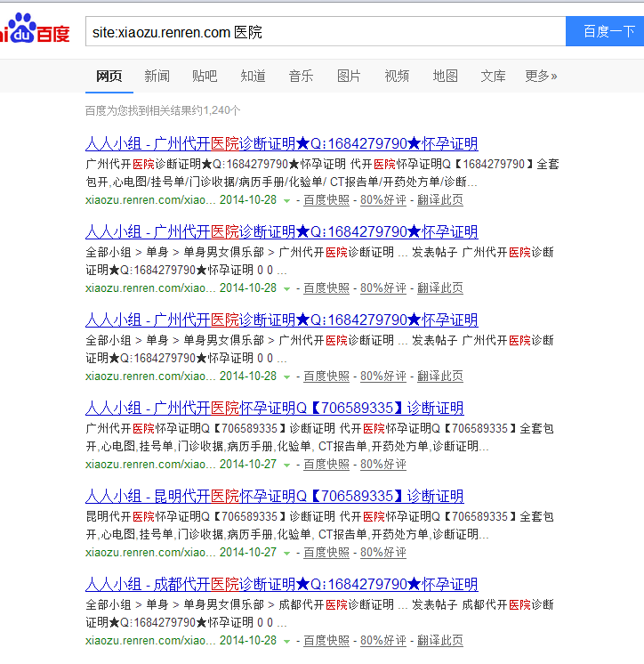The width and height of the screenshot is (644, 664).
Task: Go to the 地图 tab
Action: click(445, 77)
